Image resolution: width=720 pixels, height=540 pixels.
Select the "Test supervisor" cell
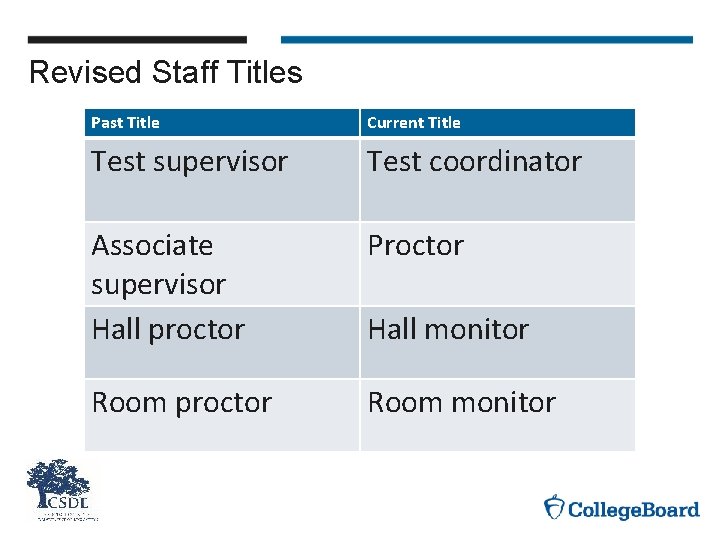coord(189,162)
